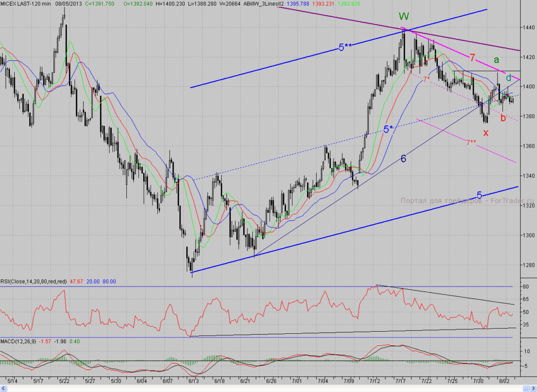Click the 1400 level on price axis

point(529,86)
